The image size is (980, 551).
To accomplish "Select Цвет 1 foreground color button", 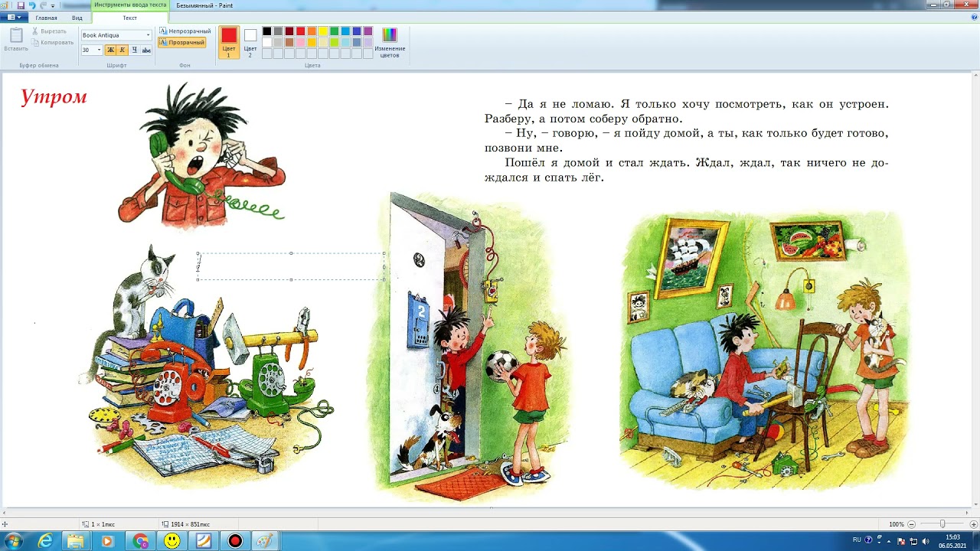I will (x=229, y=42).
